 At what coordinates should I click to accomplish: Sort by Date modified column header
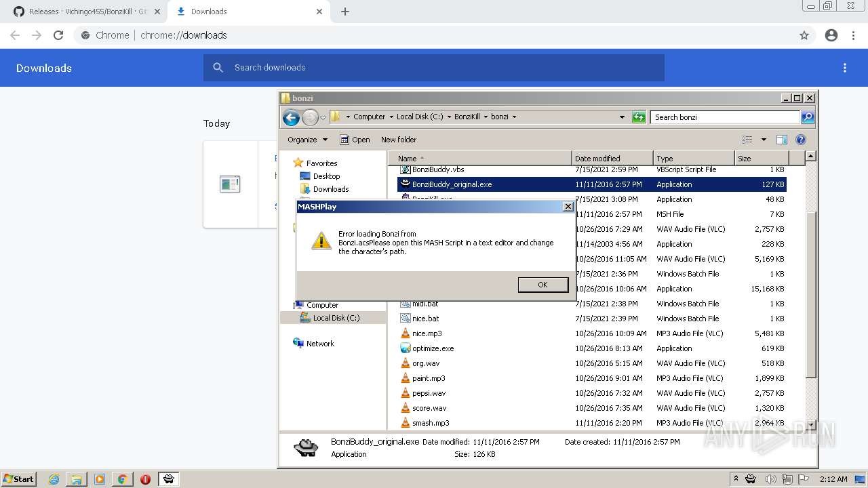[612, 158]
